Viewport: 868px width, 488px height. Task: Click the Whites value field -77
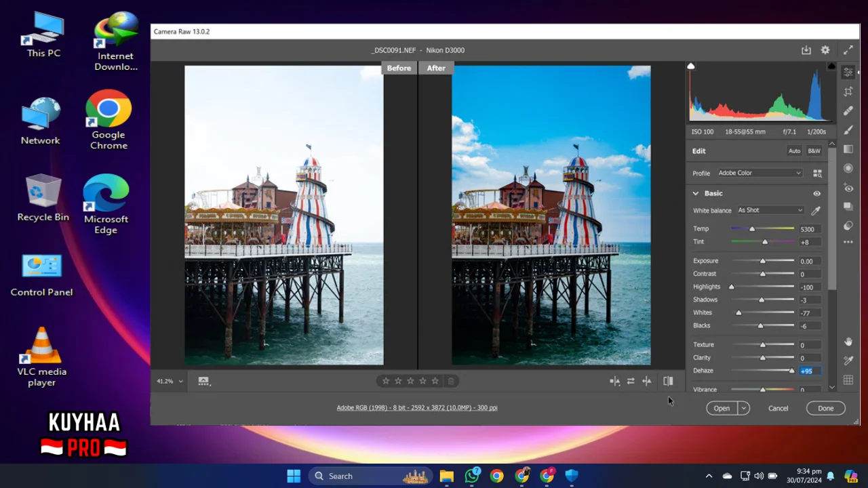[x=810, y=313]
